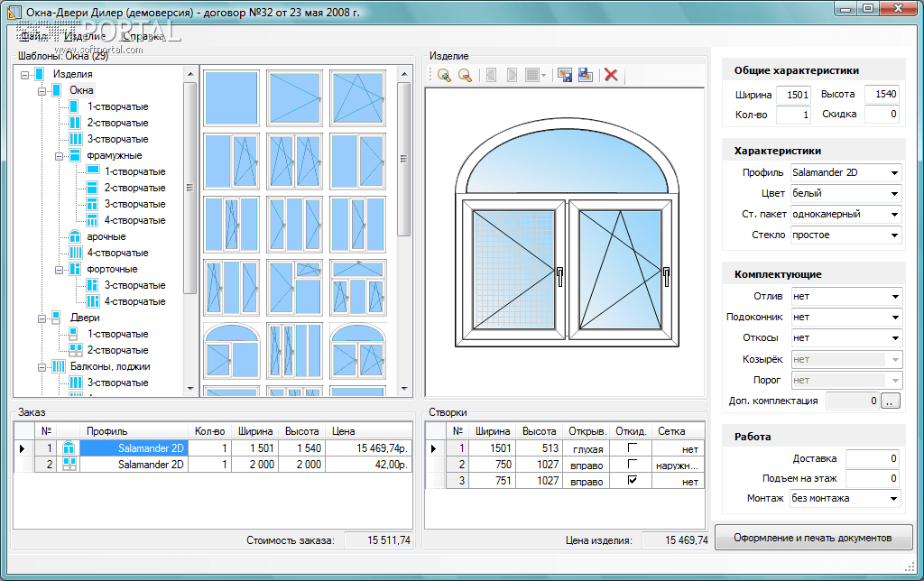The image size is (924, 581).
Task: Open the Изделие menu
Action: (x=83, y=38)
